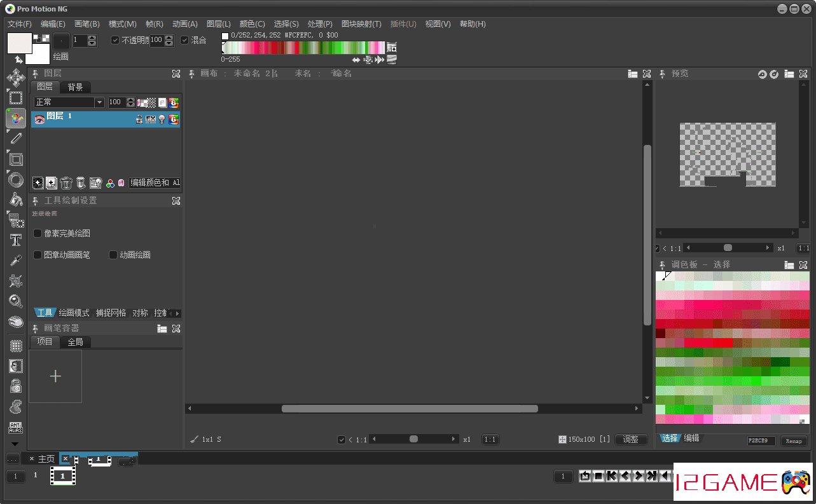The width and height of the screenshot is (816, 504).
Task: Click the plus tile to add a brush
Action: click(55, 376)
